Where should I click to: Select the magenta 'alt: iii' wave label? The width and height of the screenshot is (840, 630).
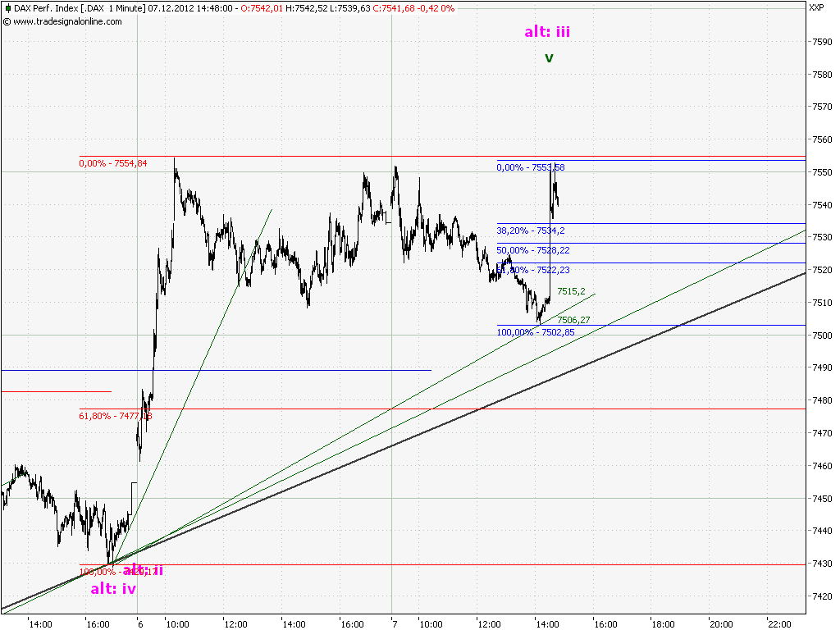tap(547, 32)
